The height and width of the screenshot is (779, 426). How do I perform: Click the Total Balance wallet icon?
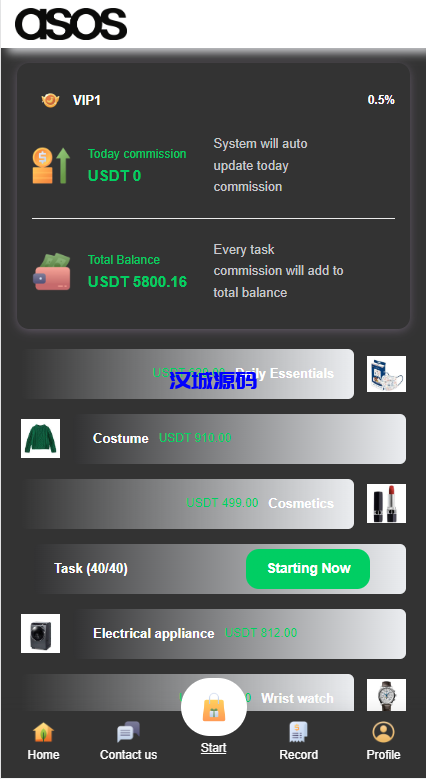pos(52,272)
